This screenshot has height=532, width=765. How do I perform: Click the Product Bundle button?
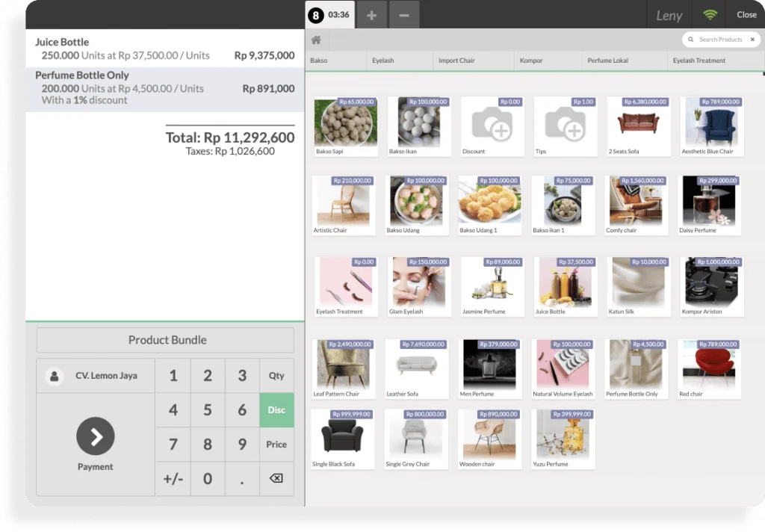[166, 340]
